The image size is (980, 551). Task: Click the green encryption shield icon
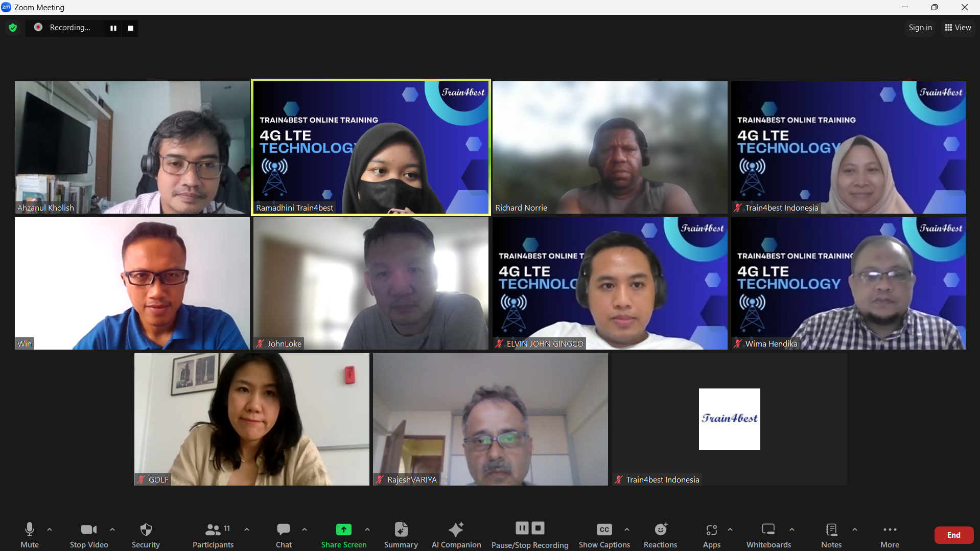[x=13, y=28]
